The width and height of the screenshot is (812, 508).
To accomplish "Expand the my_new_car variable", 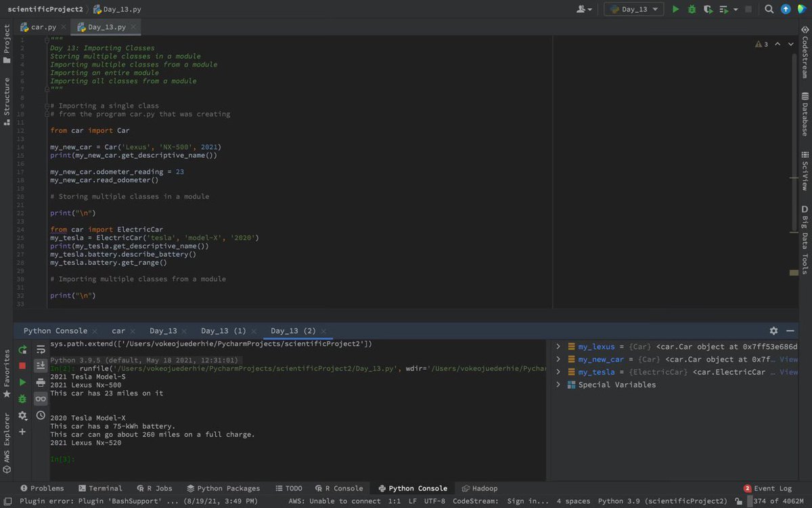I will point(558,360).
